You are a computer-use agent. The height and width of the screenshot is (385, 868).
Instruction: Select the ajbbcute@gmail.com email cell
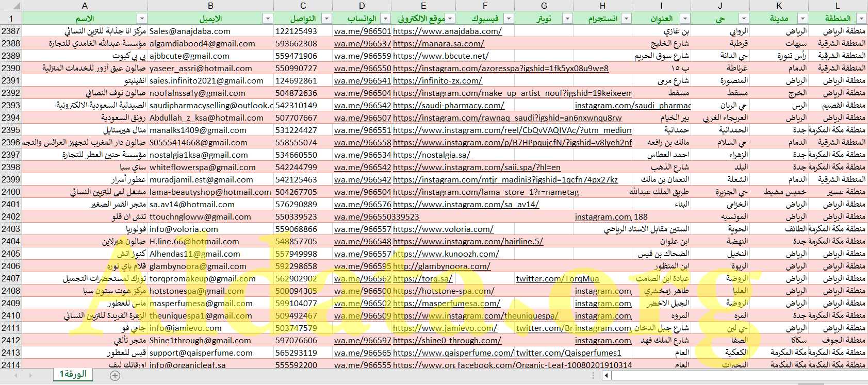(210, 56)
